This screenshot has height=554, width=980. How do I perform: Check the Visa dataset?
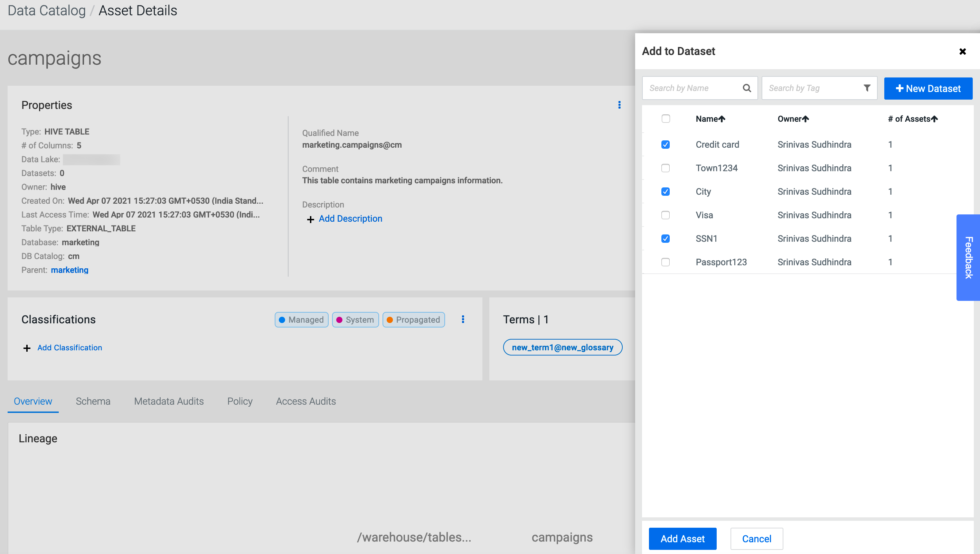click(666, 215)
